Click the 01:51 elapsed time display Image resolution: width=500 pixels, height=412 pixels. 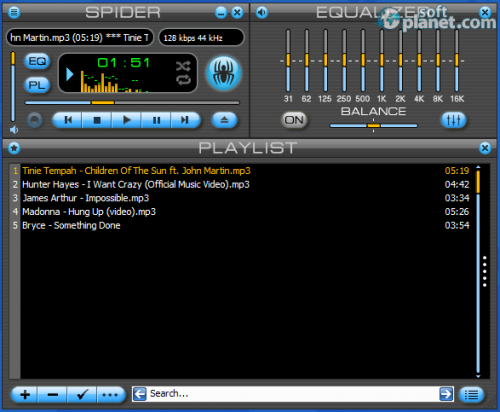pyautogui.click(x=123, y=63)
